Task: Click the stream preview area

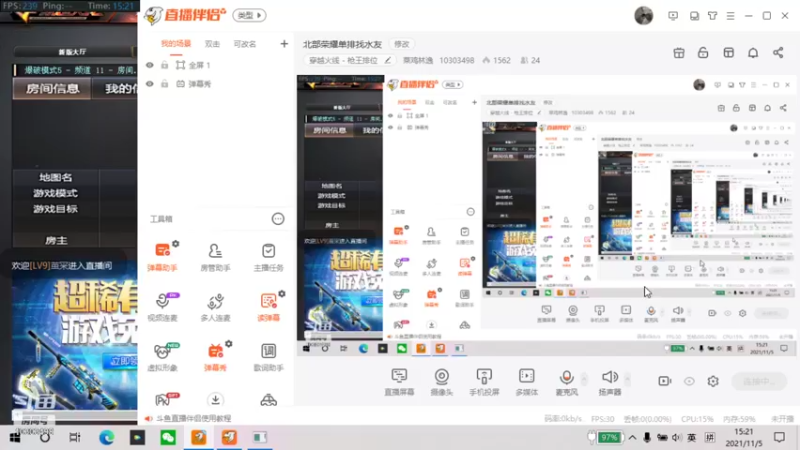Action: [x=546, y=215]
